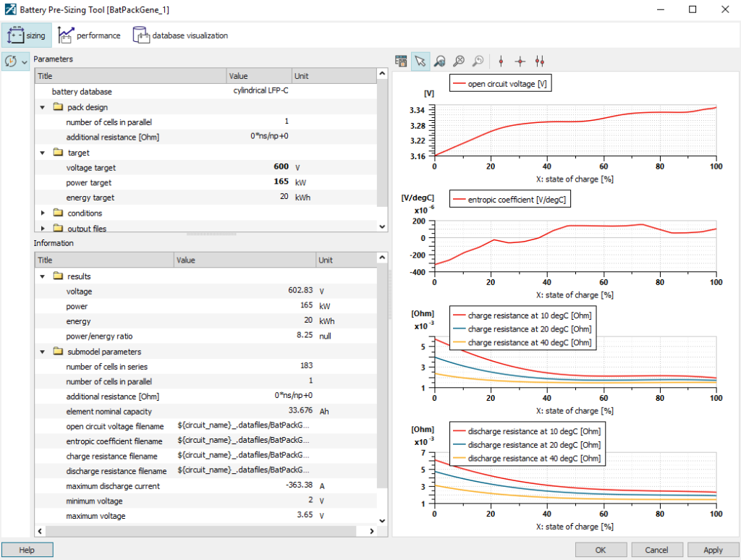Click the previous zoom magnifier icon
Image resolution: width=741 pixels, height=560 pixels.
(478, 61)
